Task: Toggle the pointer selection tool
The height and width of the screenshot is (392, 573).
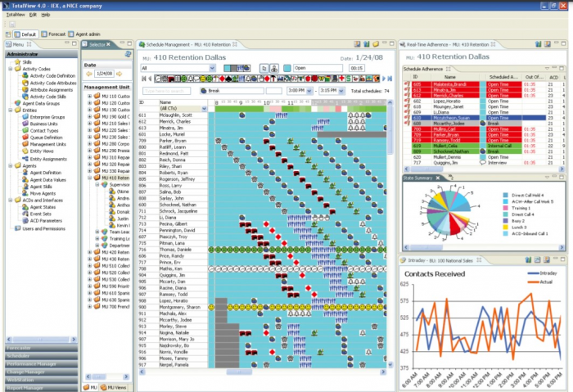Action: click(264, 68)
